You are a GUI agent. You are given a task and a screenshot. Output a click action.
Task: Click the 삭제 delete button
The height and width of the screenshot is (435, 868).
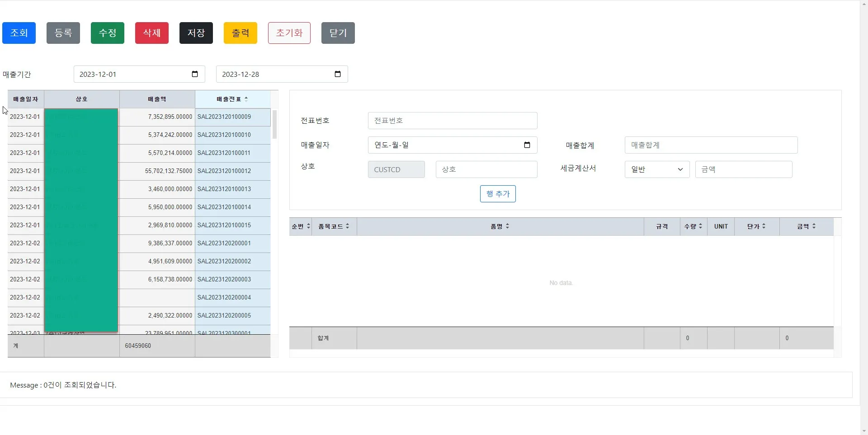(x=152, y=33)
